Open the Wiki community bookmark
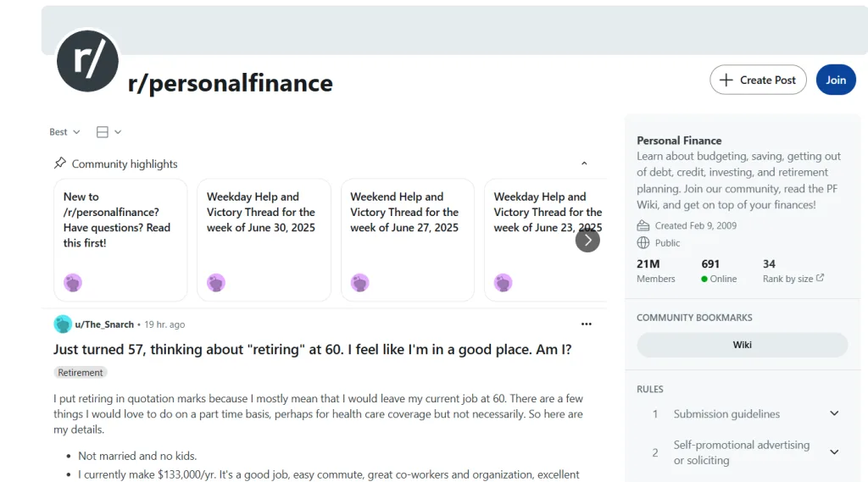Viewport: 868px width, 482px height. [x=742, y=345]
